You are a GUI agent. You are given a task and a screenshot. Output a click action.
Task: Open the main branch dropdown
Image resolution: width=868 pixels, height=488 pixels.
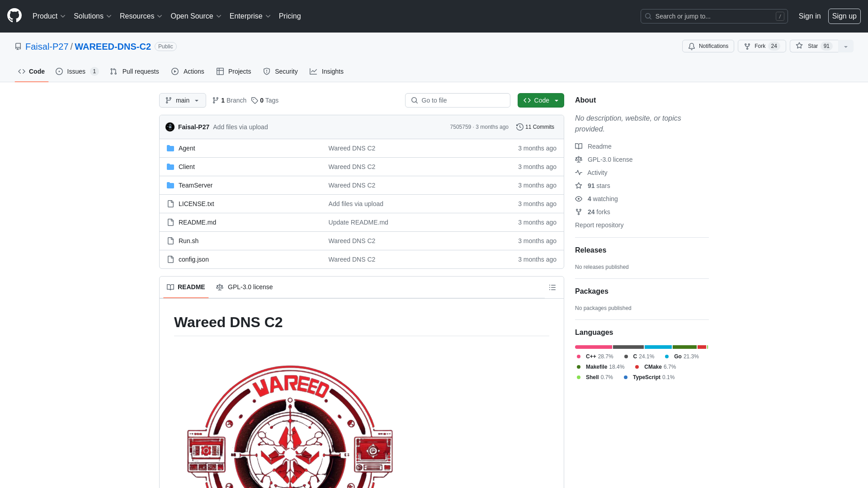coord(183,100)
